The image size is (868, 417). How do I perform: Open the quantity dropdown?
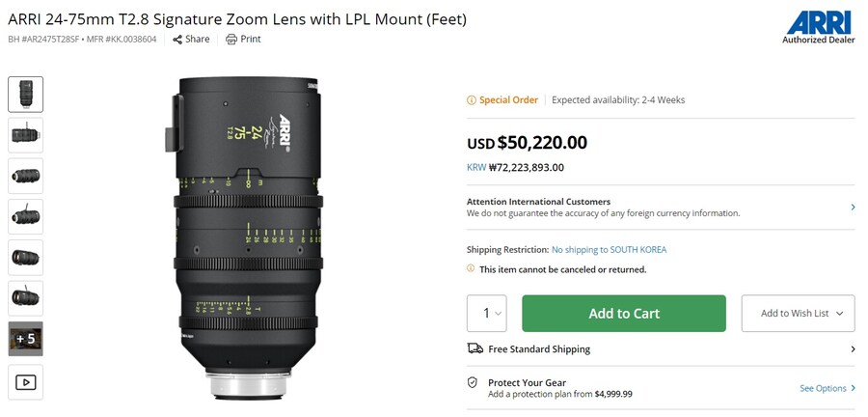[x=487, y=313]
